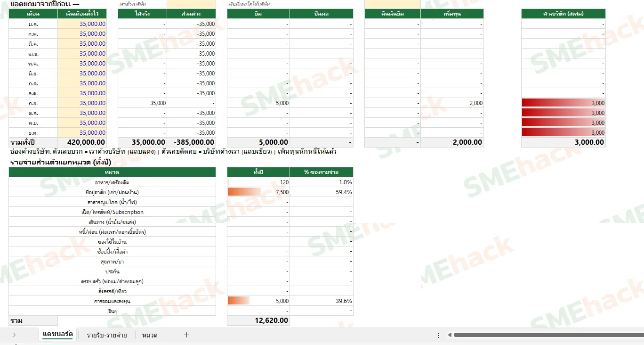The height and width of the screenshot is (345, 644).
Task: Select the อาหาร/เครื่องดื่ม category row
Action: pos(112,182)
